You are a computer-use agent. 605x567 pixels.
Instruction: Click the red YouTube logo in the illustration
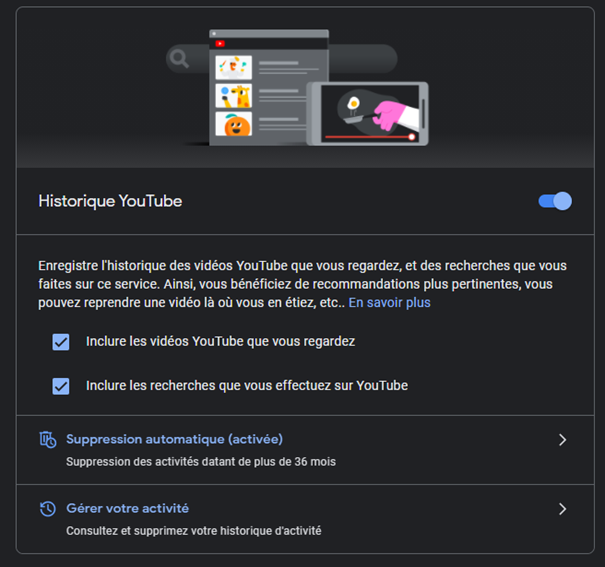pos(220,43)
